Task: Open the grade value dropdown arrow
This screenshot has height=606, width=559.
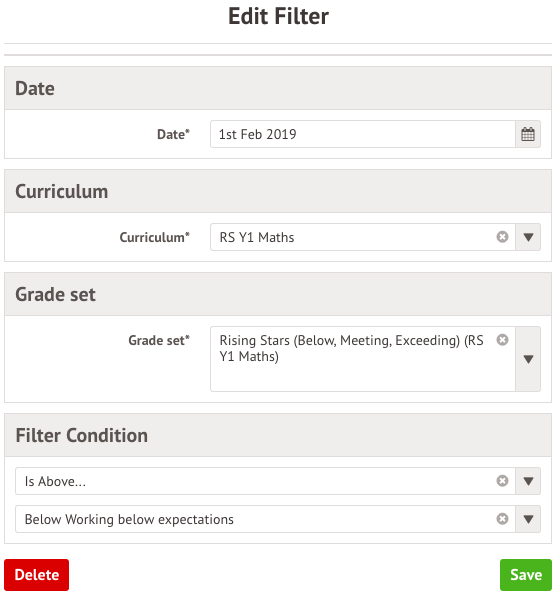Action: [x=528, y=519]
